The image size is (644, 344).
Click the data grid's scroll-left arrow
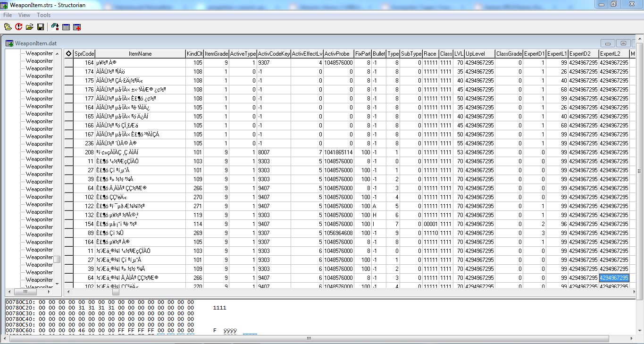(68, 292)
